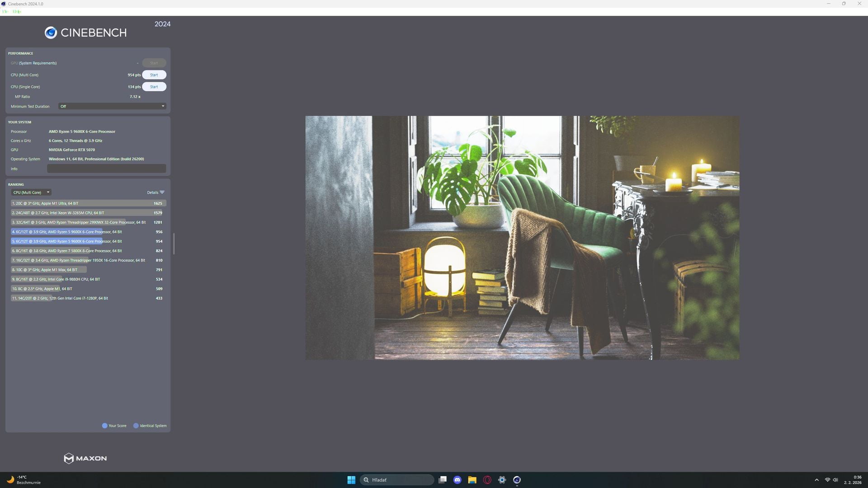Viewport: 868px width, 488px height.
Task: Click the MP Ratio 7.12 x value
Action: tap(135, 97)
